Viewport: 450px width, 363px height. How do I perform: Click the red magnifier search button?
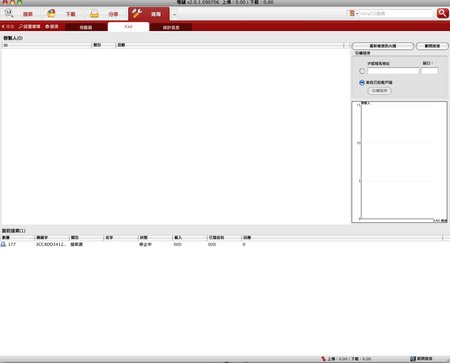point(442,13)
